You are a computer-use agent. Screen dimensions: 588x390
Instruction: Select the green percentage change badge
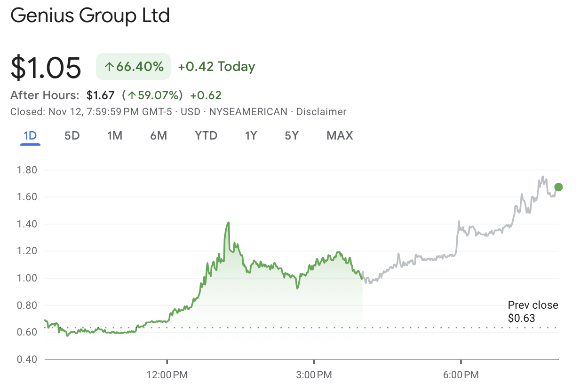pyautogui.click(x=133, y=66)
